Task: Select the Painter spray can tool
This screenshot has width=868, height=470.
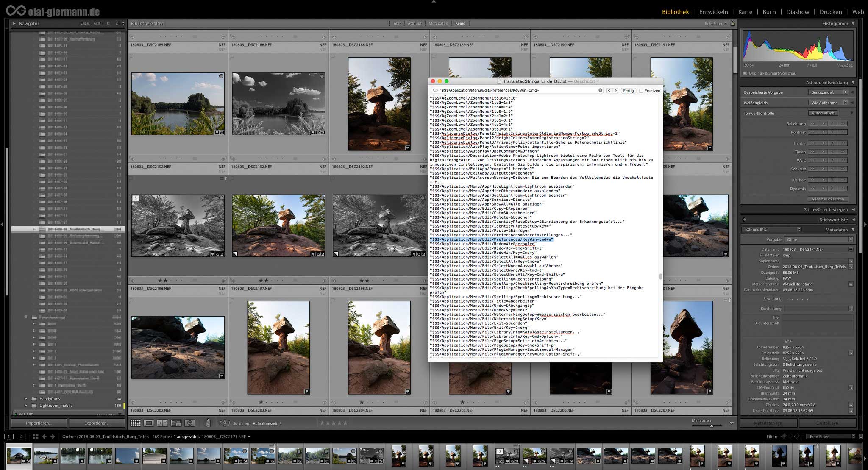Action: coord(208,423)
